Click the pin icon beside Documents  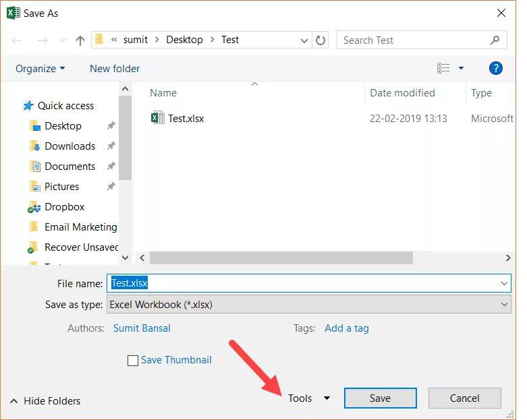(x=111, y=166)
